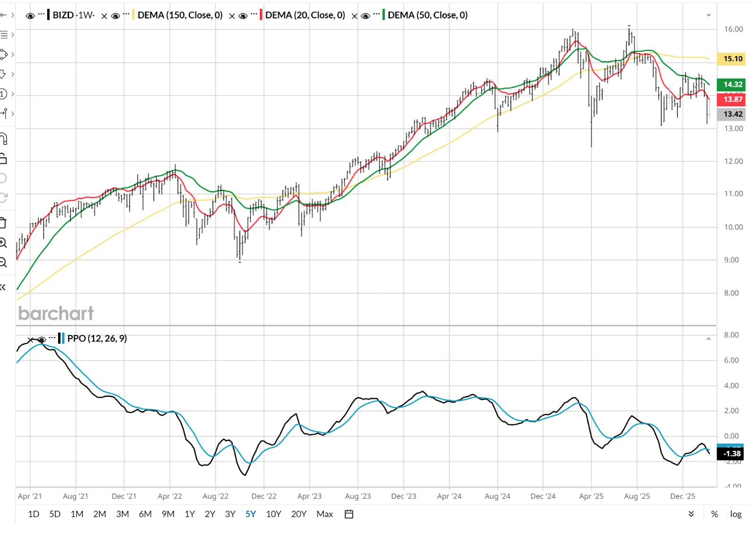Click the zoom in magnifier
The height and width of the screenshot is (541, 756).
pos(3,243)
